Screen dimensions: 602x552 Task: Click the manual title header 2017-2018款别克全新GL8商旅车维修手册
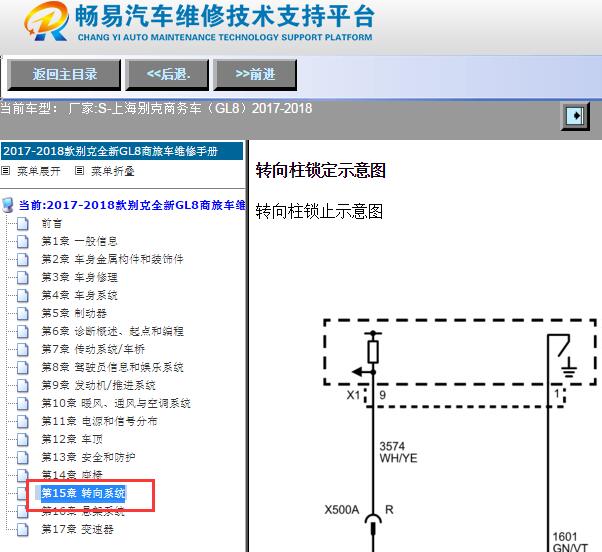point(122,151)
